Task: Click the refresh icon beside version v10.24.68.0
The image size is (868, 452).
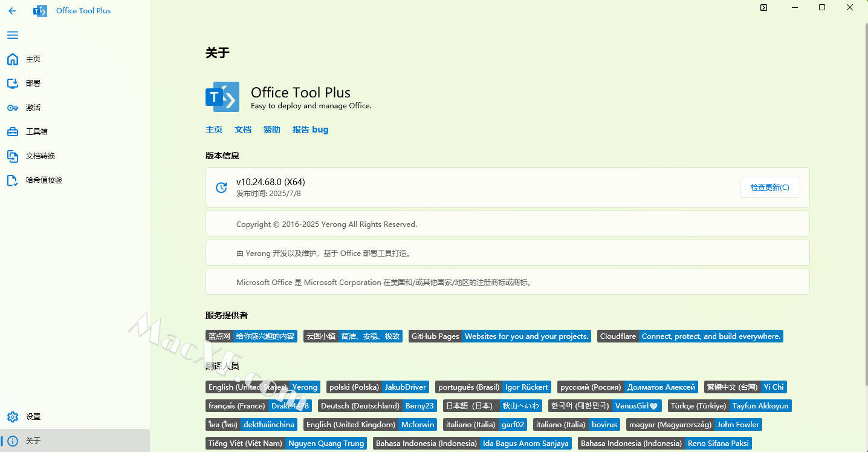Action: (x=221, y=188)
